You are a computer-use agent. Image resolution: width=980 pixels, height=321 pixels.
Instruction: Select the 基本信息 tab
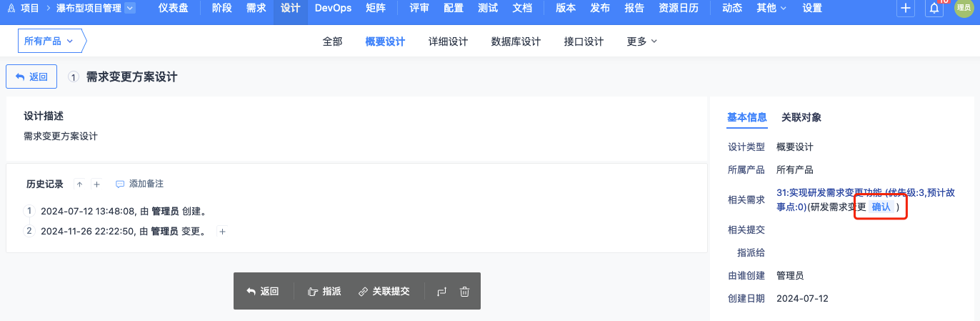747,117
